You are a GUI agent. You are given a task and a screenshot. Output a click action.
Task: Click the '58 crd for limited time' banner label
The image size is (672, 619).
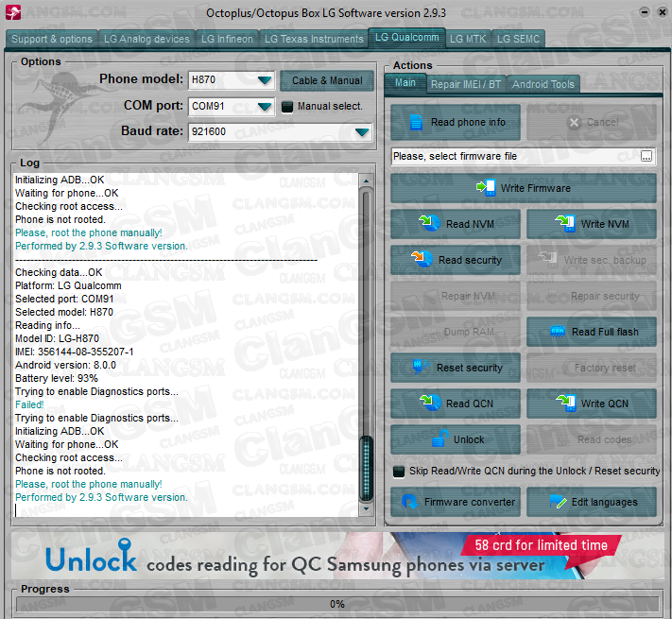pos(541,545)
